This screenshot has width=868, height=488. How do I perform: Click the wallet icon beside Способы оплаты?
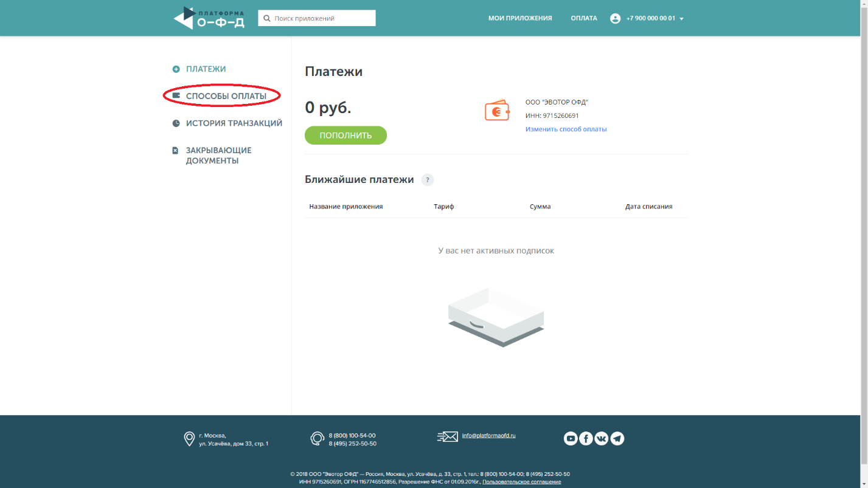176,96
